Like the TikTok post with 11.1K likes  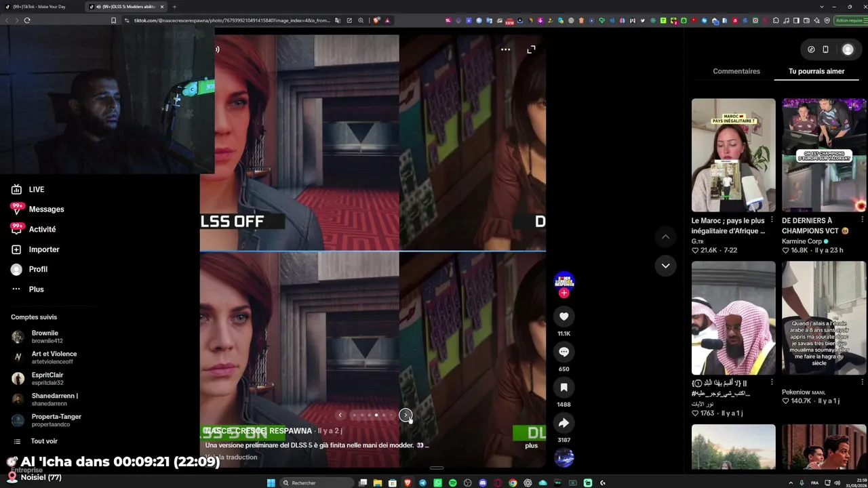coord(564,317)
